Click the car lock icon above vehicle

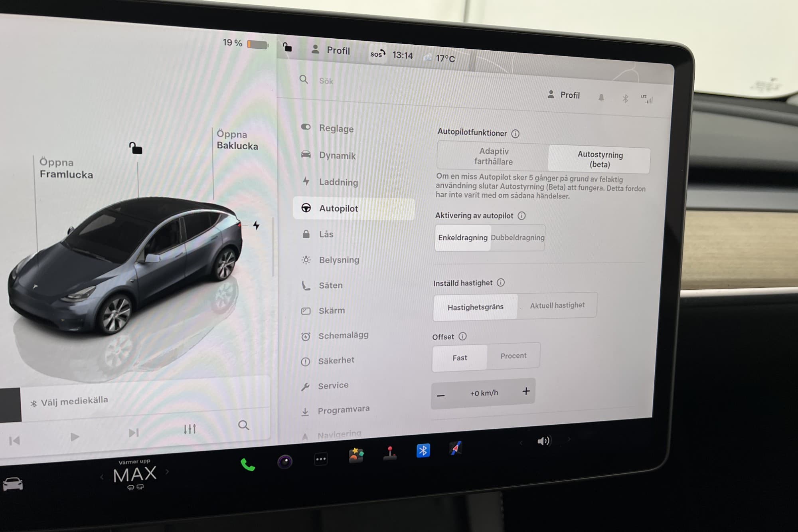point(136,148)
